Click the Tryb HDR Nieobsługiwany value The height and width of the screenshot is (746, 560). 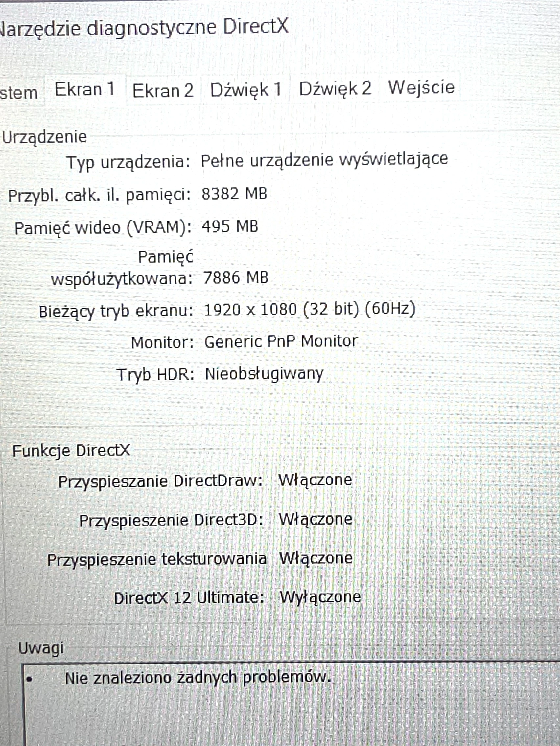coord(264,374)
